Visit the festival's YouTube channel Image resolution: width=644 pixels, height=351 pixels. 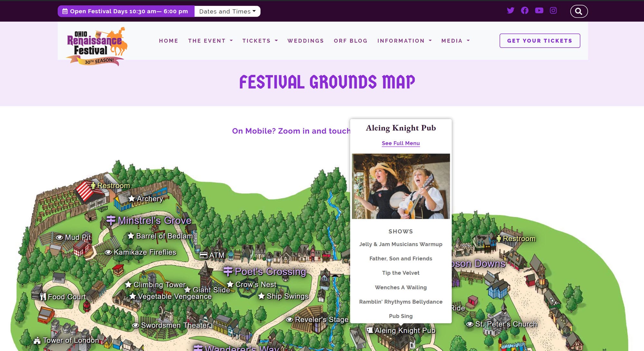click(x=539, y=10)
